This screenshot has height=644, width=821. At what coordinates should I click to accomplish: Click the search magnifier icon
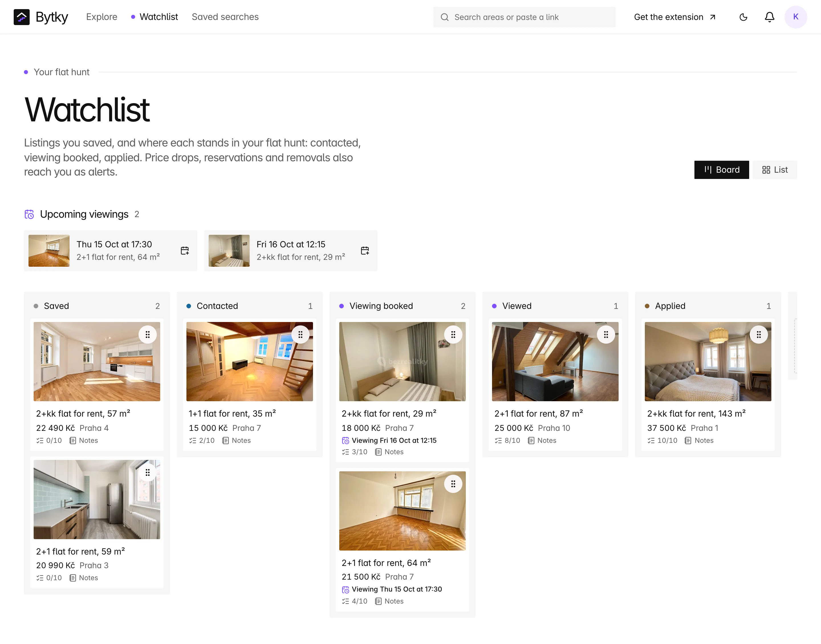point(445,17)
